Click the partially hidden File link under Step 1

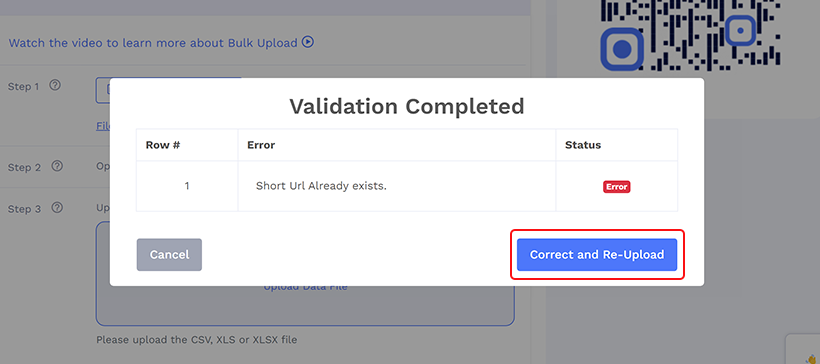pos(103,126)
